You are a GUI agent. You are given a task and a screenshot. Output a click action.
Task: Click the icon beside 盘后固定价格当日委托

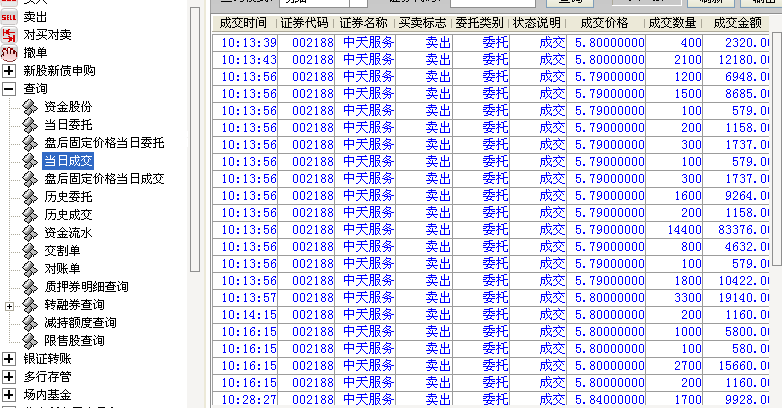pyautogui.click(x=30, y=143)
